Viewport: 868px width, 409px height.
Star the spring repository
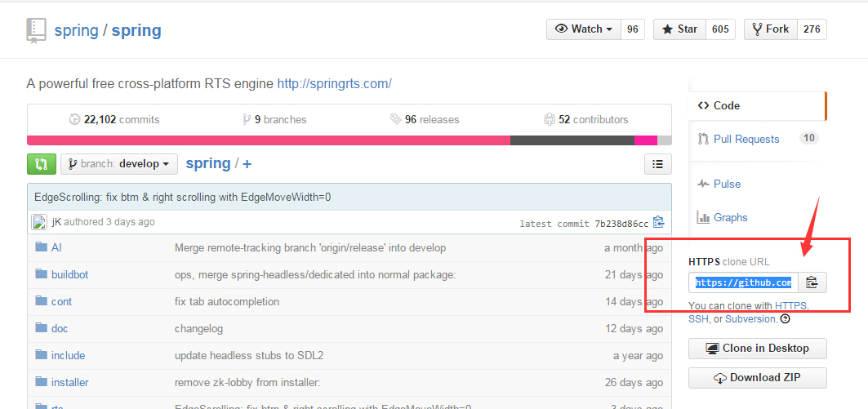pyautogui.click(x=680, y=29)
